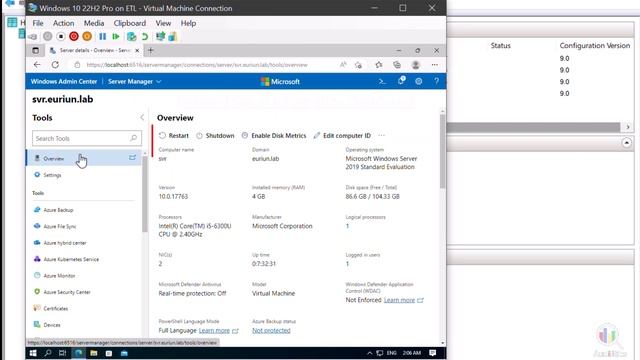Send Ctrl+Alt+Del via VM toolbar icon
The height and width of the screenshot is (360, 640).
(x=33, y=37)
